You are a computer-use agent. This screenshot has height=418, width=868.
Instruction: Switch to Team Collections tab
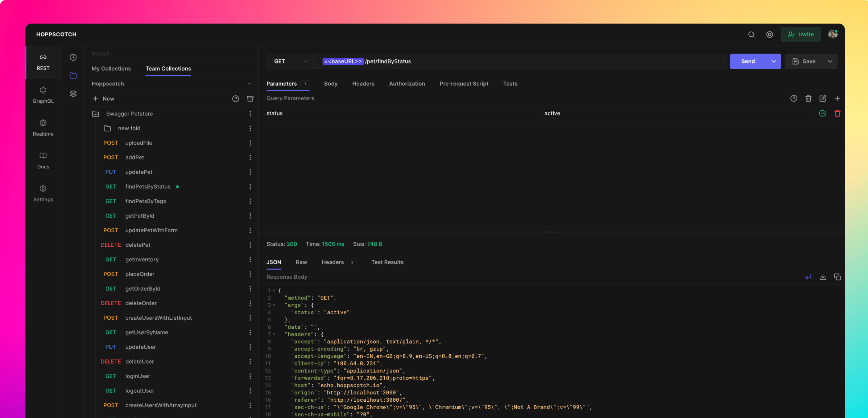coord(168,69)
